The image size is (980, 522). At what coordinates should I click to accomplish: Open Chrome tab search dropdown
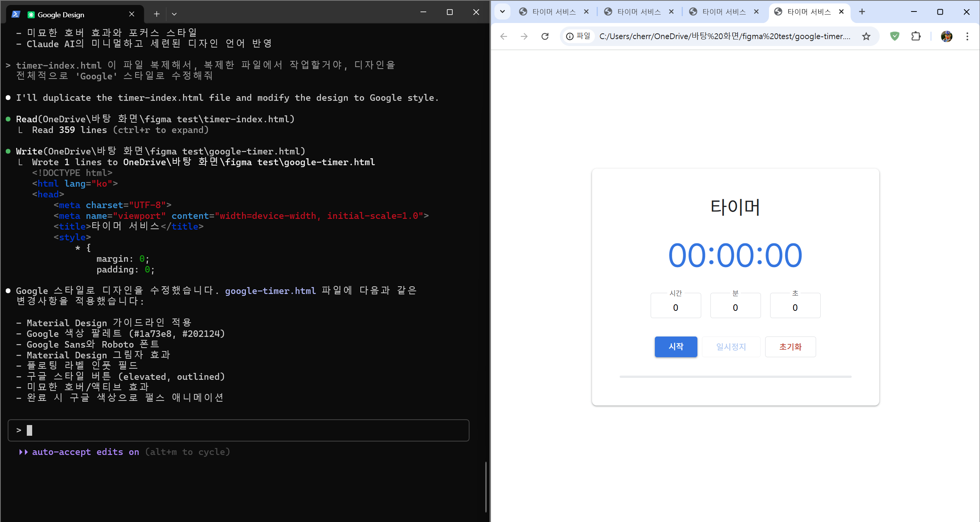click(x=502, y=11)
